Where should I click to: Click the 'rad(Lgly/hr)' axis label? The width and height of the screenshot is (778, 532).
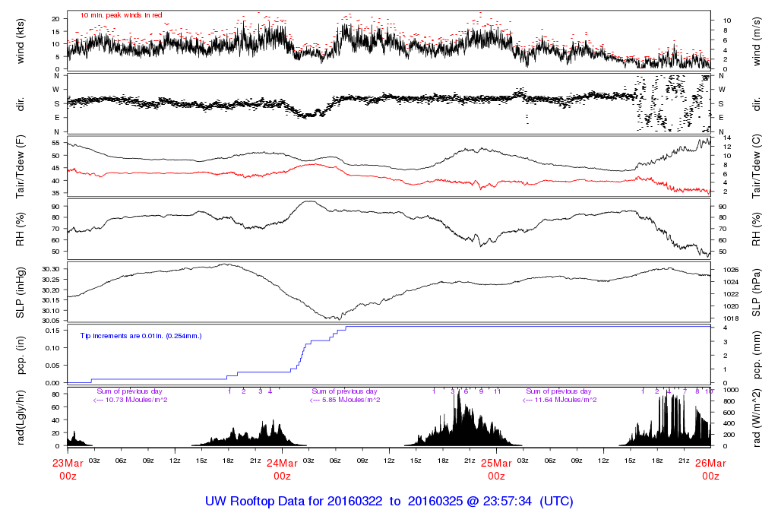pyautogui.click(x=21, y=417)
